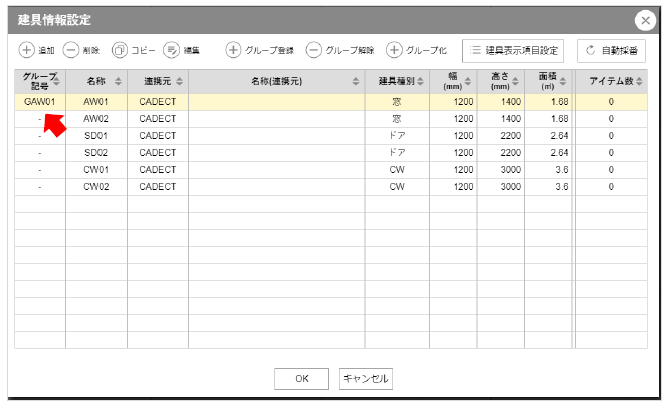The width and height of the screenshot is (671, 411).
Task: Select the GAW01 group row
Action: pyautogui.click(x=40, y=101)
